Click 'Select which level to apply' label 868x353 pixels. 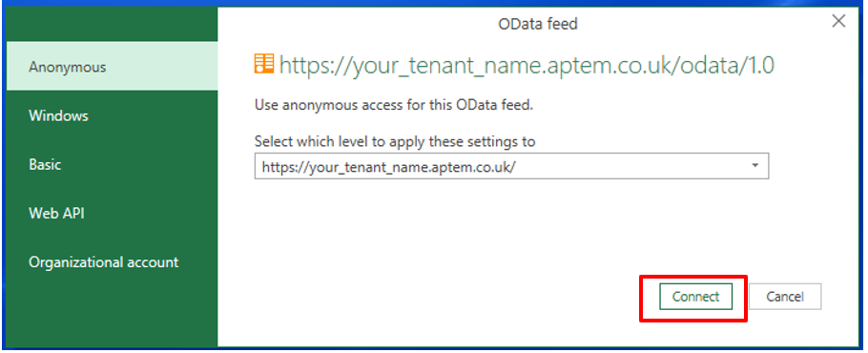click(395, 141)
